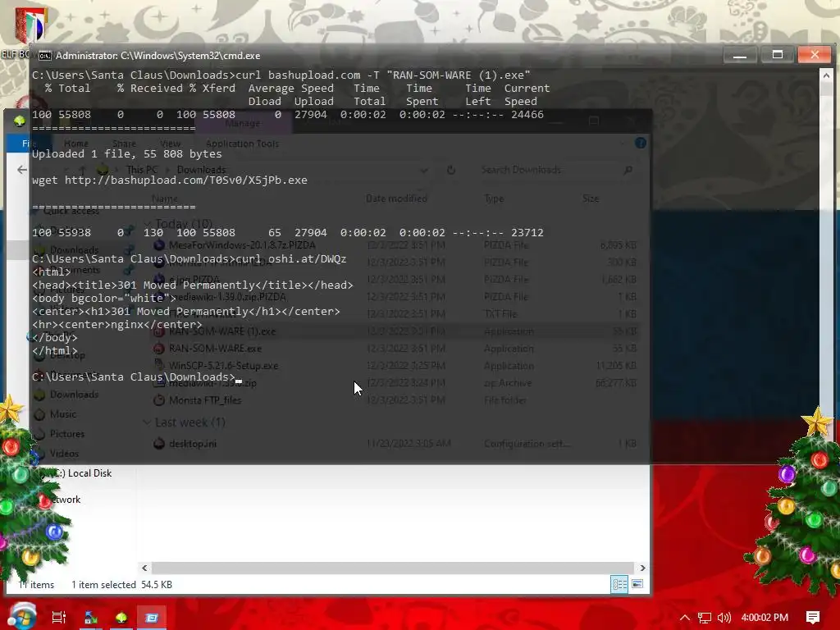
Task: Open the Action Center notifications icon
Action: [813, 618]
